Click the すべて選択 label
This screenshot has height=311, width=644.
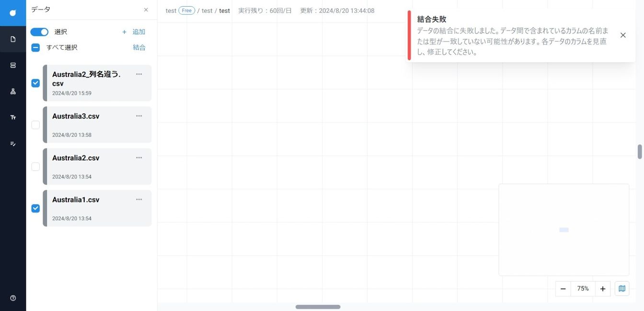pos(62,47)
